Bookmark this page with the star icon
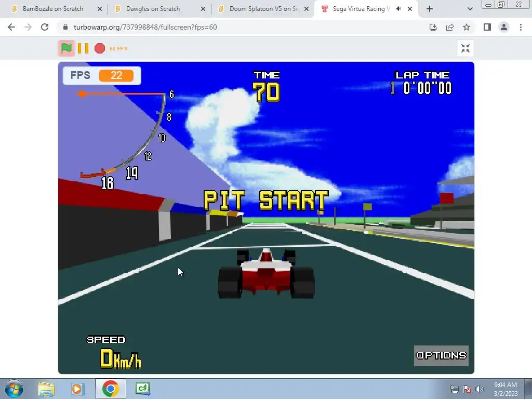Image resolution: width=532 pixels, height=399 pixels. (467, 27)
